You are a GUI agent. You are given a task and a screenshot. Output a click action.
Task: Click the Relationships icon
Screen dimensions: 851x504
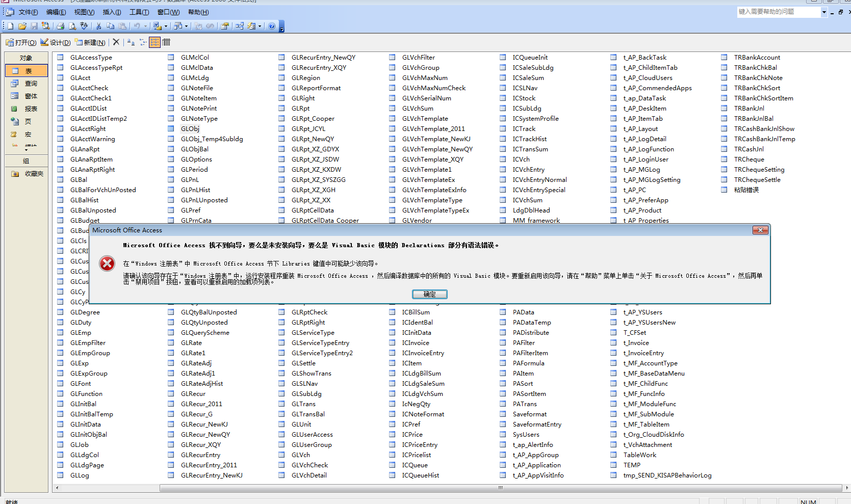click(240, 26)
